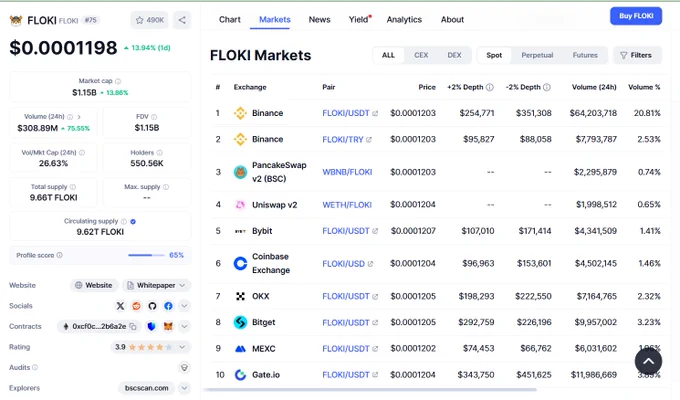
Task: Click the Buy FLOKI button
Action: coord(636,16)
